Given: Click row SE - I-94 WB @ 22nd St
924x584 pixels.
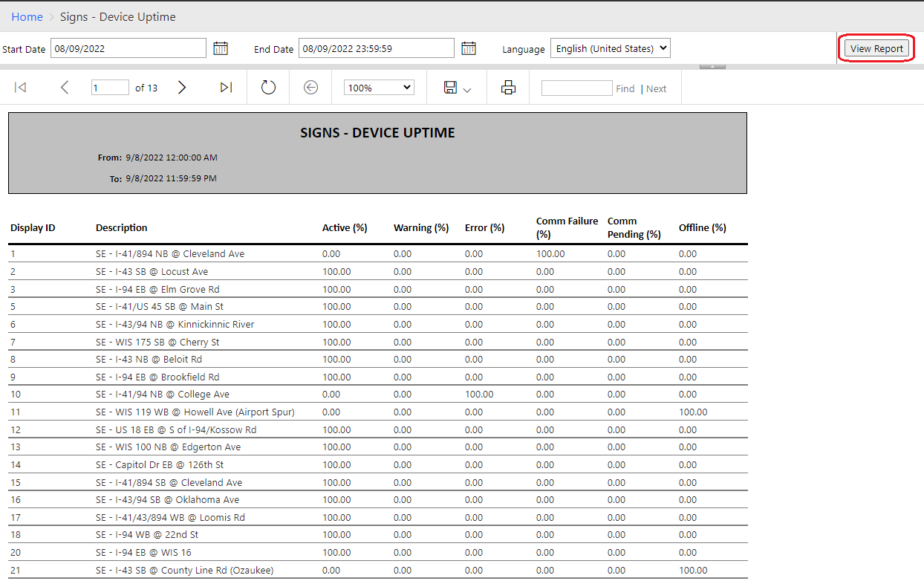Looking at the screenshot, I should click(x=378, y=535).
